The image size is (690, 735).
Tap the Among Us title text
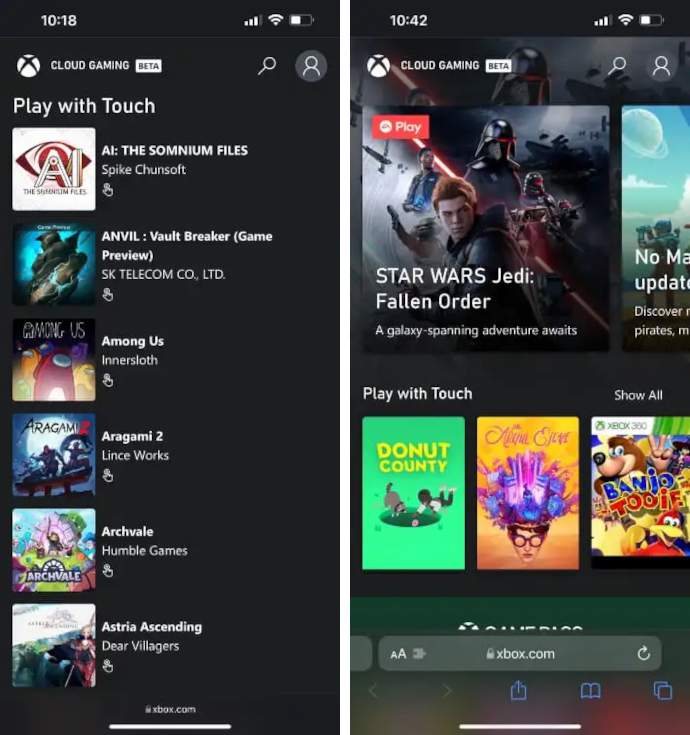(x=133, y=341)
